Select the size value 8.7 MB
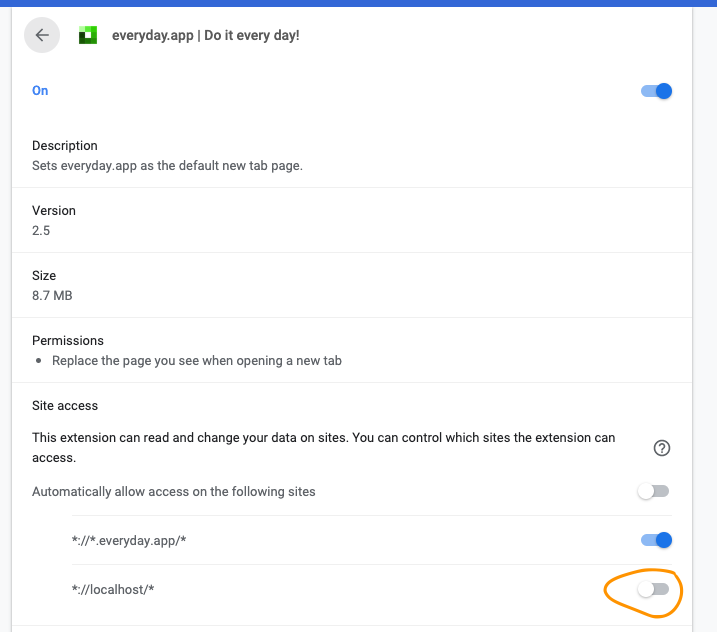The image size is (717, 632). coord(52,295)
